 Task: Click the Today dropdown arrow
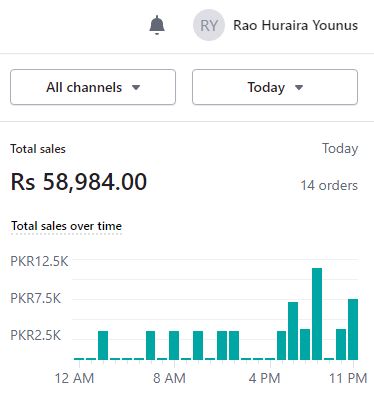click(x=299, y=88)
